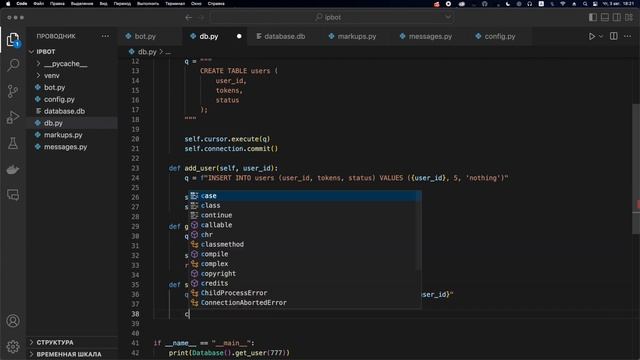Open the Docker whale view
The image size is (640, 360).
click(13, 169)
